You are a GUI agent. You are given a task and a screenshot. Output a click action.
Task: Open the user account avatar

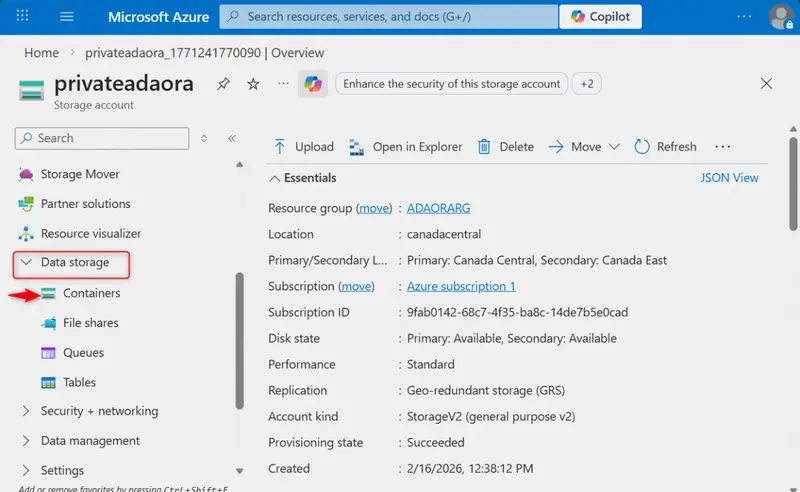pyautogui.click(x=781, y=17)
